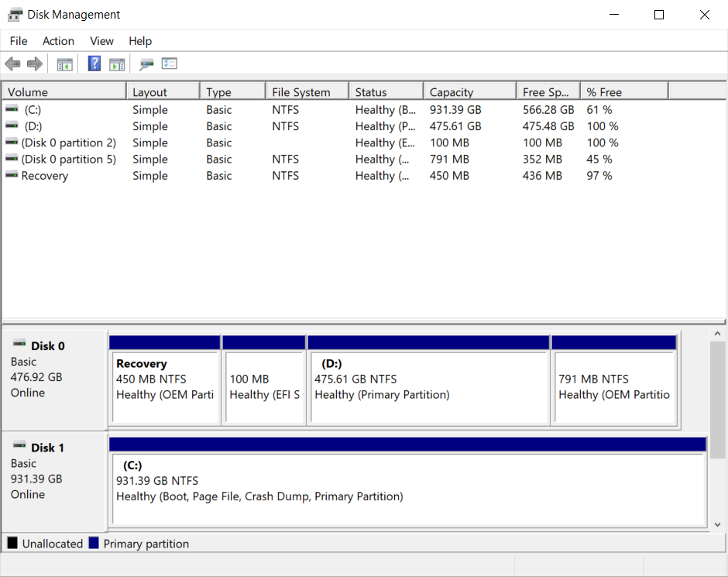The image size is (728, 577).
Task: Click the "475.48 GB" free space cell
Action: tap(548, 126)
